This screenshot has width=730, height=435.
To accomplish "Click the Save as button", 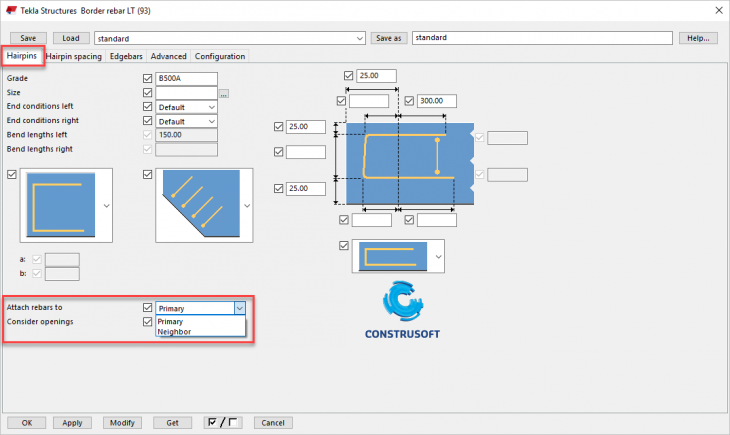I will pyautogui.click(x=389, y=38).
